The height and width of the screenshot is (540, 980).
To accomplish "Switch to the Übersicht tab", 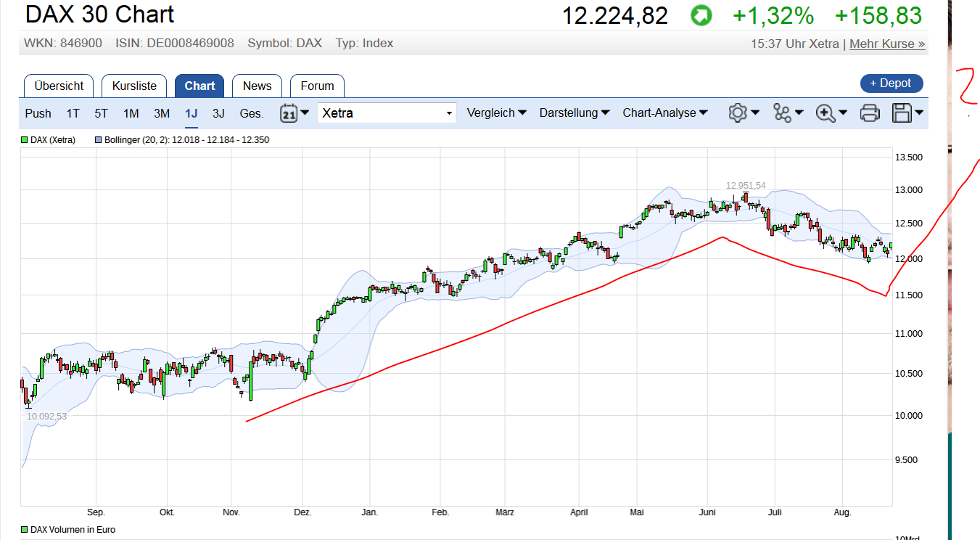I will [x=59, y=86].
